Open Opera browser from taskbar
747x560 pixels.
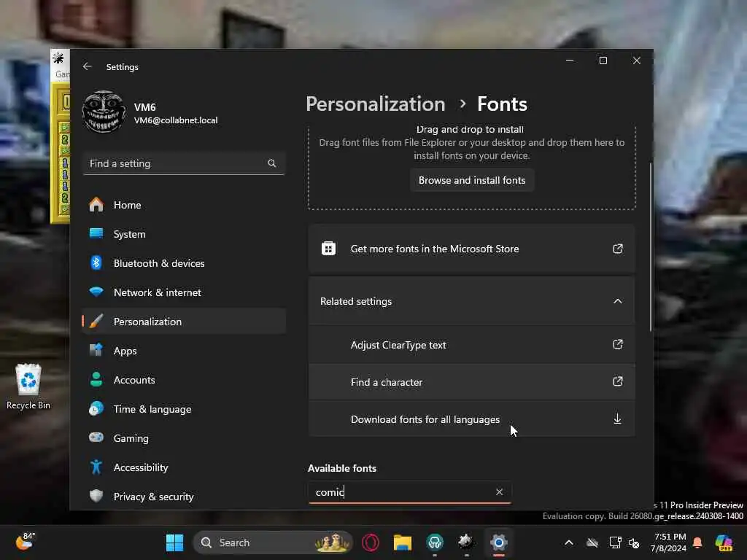371,542
